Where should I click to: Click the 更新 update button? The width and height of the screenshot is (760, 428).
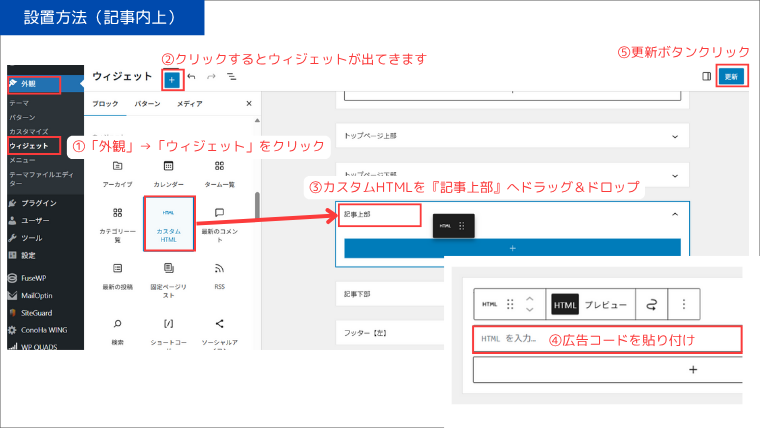coord(731,77)
